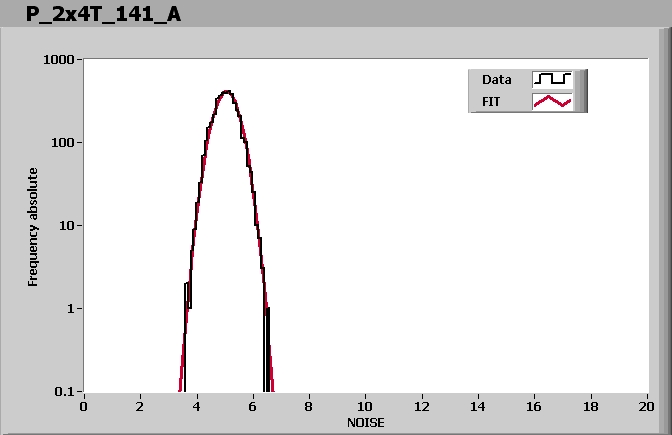Click the FIT plot style icon in legend
The image size is (672, 435).
[x=552, y=101]
